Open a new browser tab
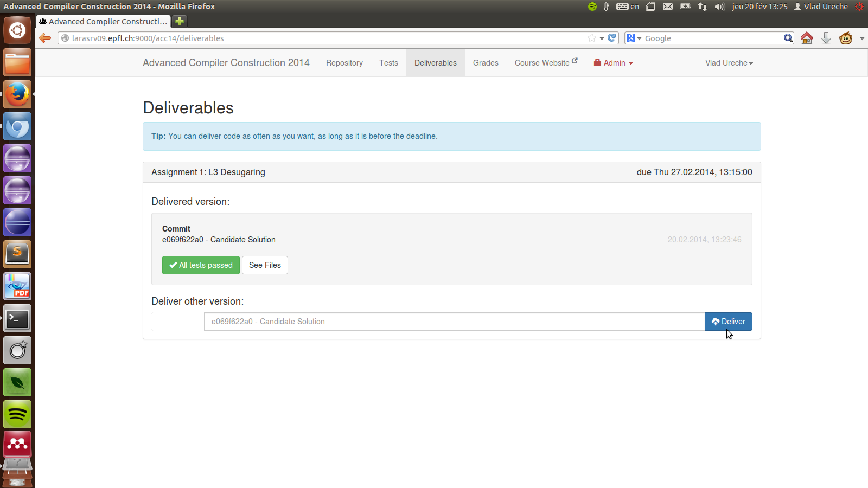 (x=180, y=21)
